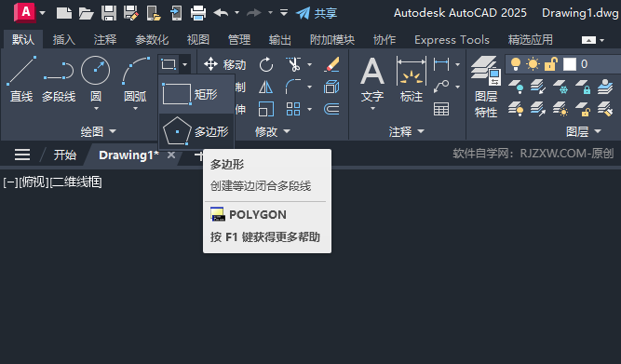Select the Polyline tool
This screenshot has height=364, width=621.
coord(59,79)
